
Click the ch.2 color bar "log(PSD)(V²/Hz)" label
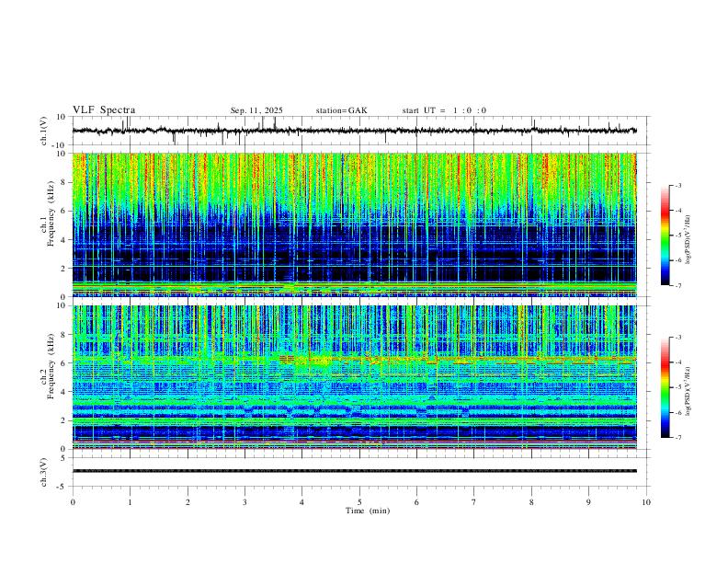point(688,392)
